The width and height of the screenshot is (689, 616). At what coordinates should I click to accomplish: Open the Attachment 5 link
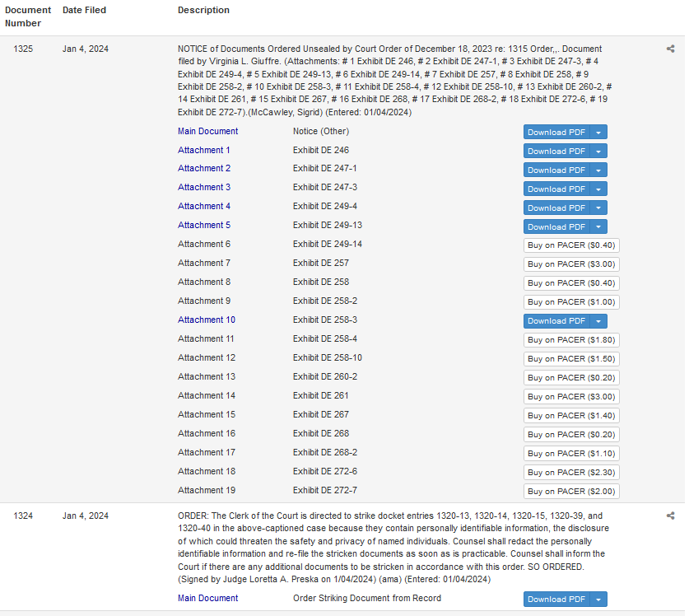[204, 225]
